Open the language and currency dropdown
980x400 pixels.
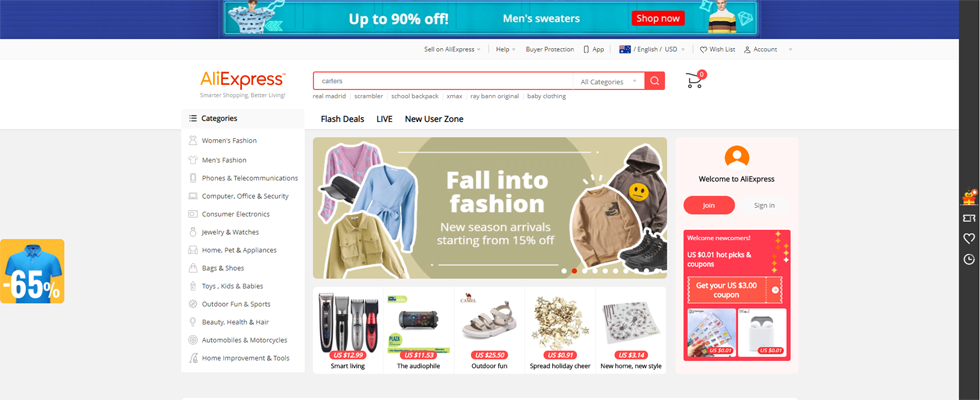click(652, 49)
